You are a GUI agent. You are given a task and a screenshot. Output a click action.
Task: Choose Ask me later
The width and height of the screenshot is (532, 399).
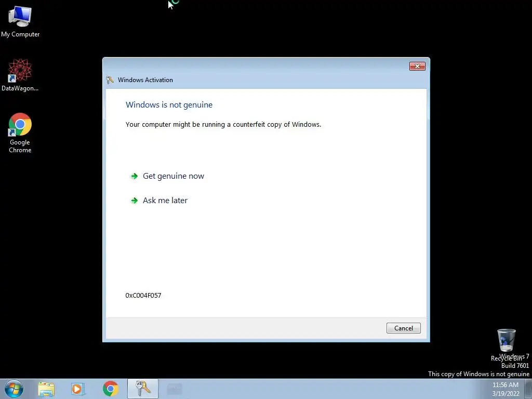(165, 201)
